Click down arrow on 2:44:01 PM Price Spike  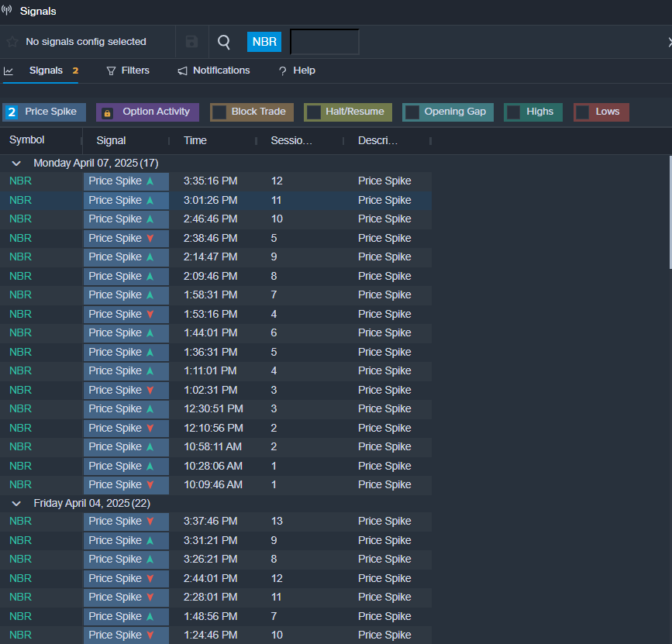coord(150,578)
